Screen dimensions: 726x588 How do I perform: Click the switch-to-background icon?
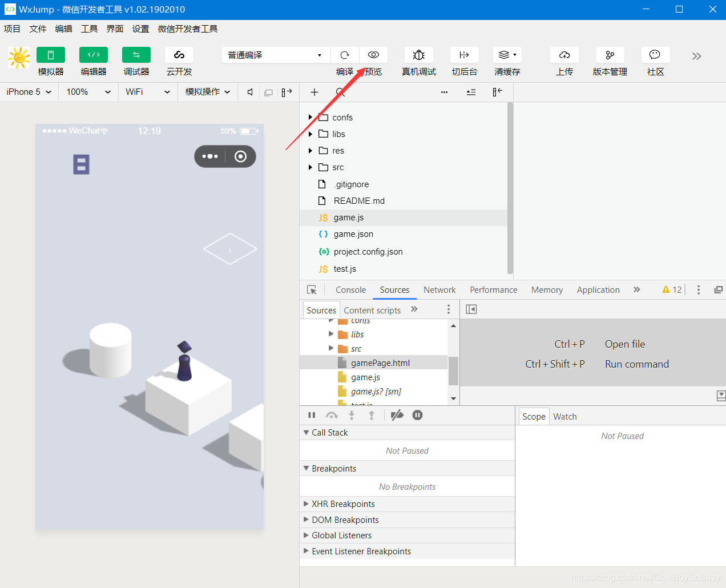(465, 55)
